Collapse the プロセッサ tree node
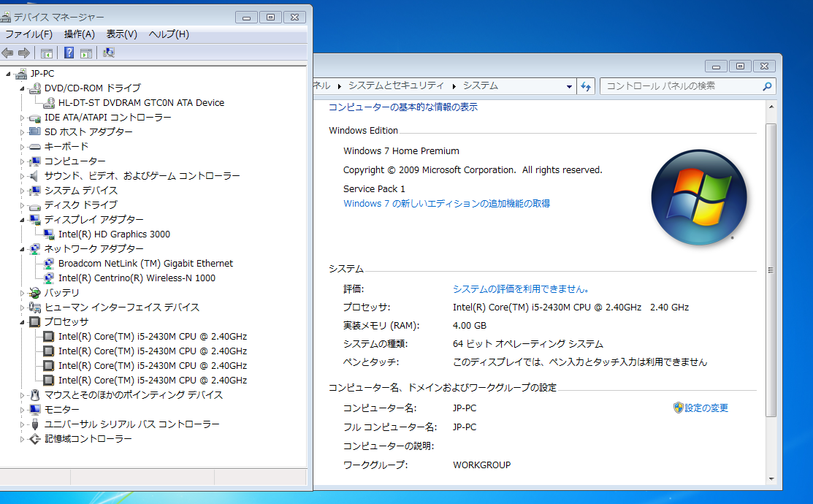The height and width of the screenshot is (504, 813). pyautogui.click(x=23, y=322)
